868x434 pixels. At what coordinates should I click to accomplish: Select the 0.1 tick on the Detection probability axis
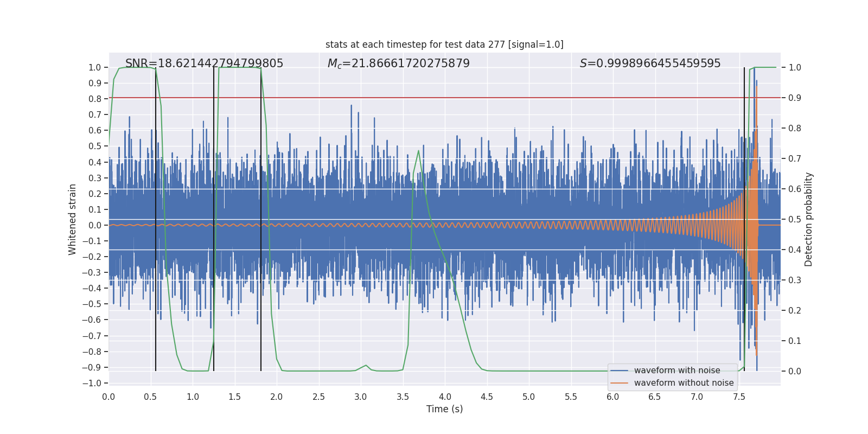[795, 341]
